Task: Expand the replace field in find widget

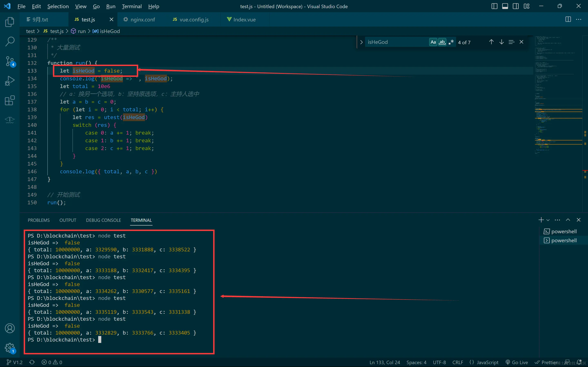Action: point(361,42)
